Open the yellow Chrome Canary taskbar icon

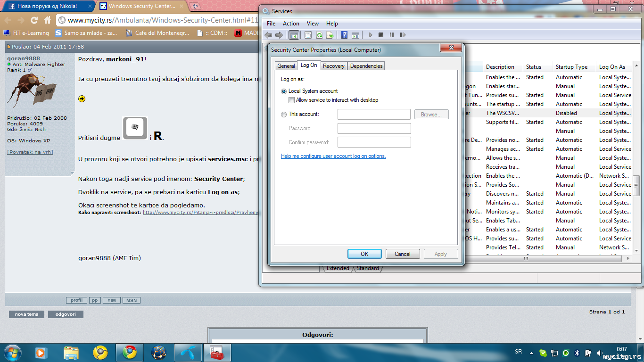point(100,353)
